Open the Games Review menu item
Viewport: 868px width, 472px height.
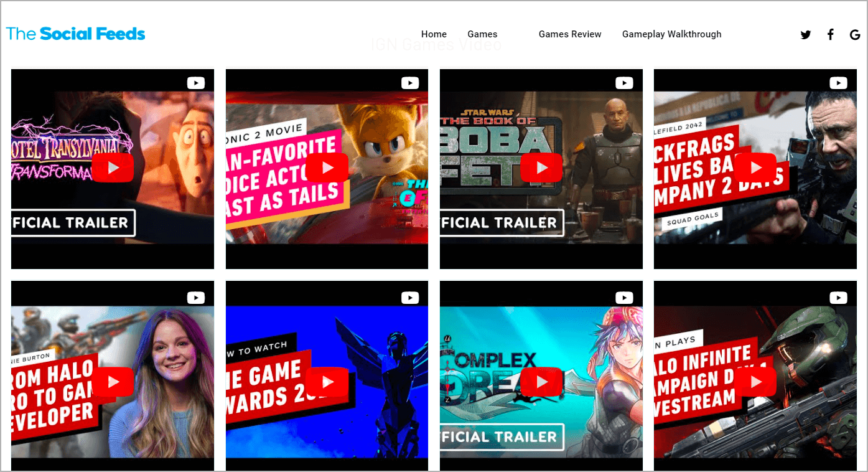point(570,34)
